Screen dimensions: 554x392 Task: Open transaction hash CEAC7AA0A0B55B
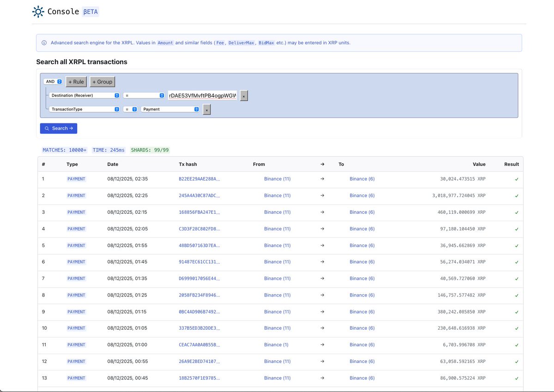(199, 344)
